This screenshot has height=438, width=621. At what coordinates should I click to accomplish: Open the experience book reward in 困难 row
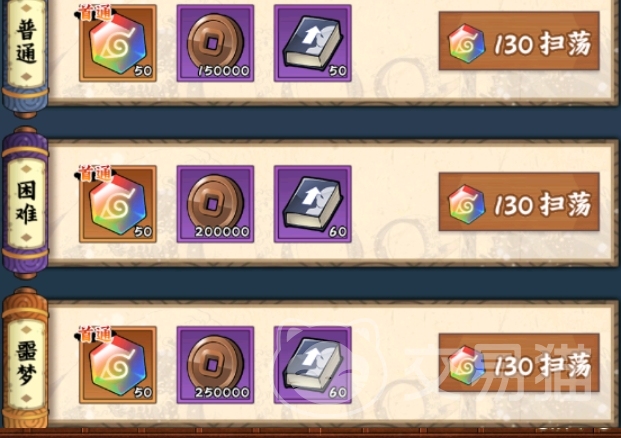point(312,204)
